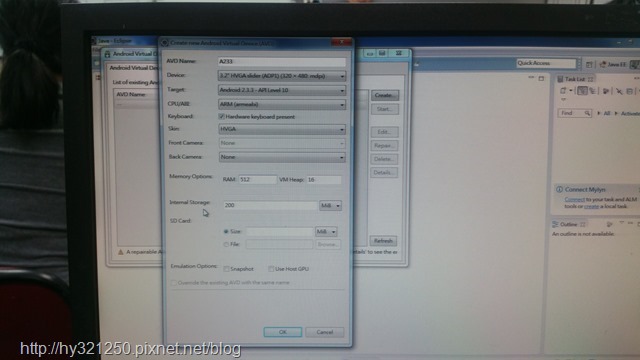Screen dimensions: 640x360
Task: Click the Open Perspective icon in Eclipse
Action: pos(589,64)
